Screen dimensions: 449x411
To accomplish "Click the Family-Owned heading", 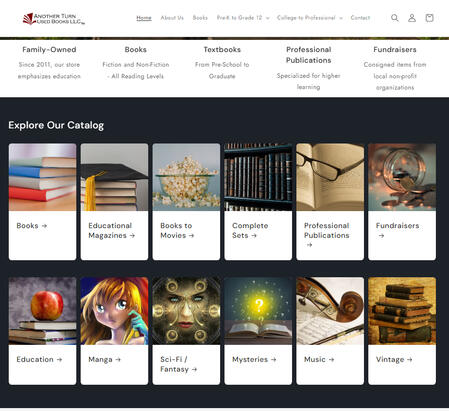I will click(49, 49).
